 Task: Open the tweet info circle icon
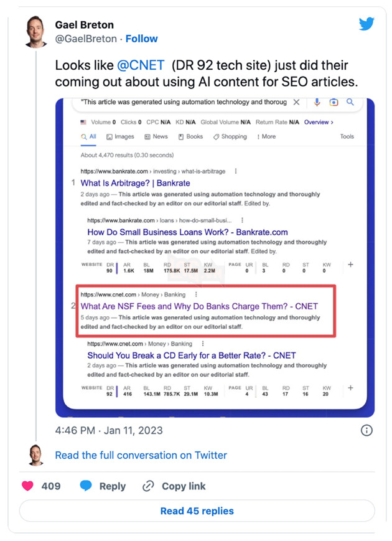pyautogui.click(x=366, y=430)
